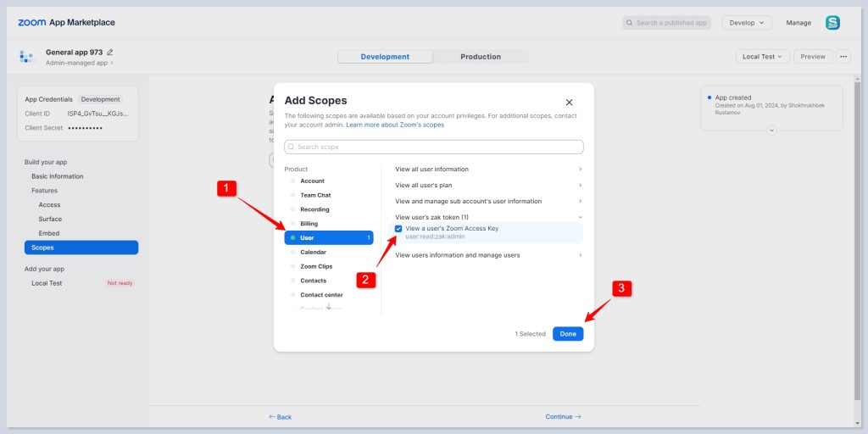This screenshot has height=434, width=868.
Task: Click the Continue link at bottom
Action: click(x=563, y=417)
